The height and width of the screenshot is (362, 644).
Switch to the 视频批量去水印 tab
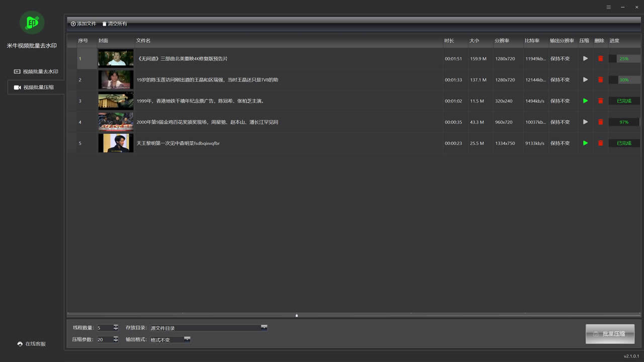[x=36, y=71]
